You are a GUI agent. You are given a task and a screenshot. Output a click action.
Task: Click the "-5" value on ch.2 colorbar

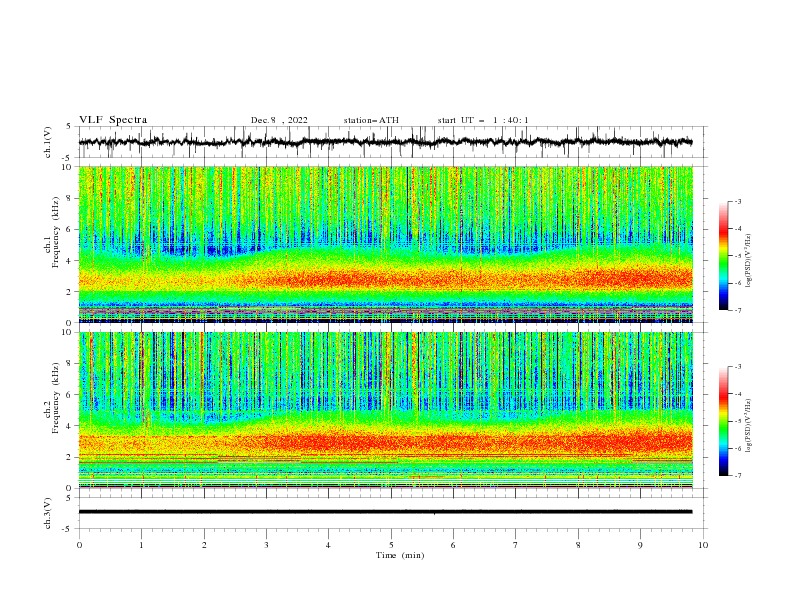[738, 421]
